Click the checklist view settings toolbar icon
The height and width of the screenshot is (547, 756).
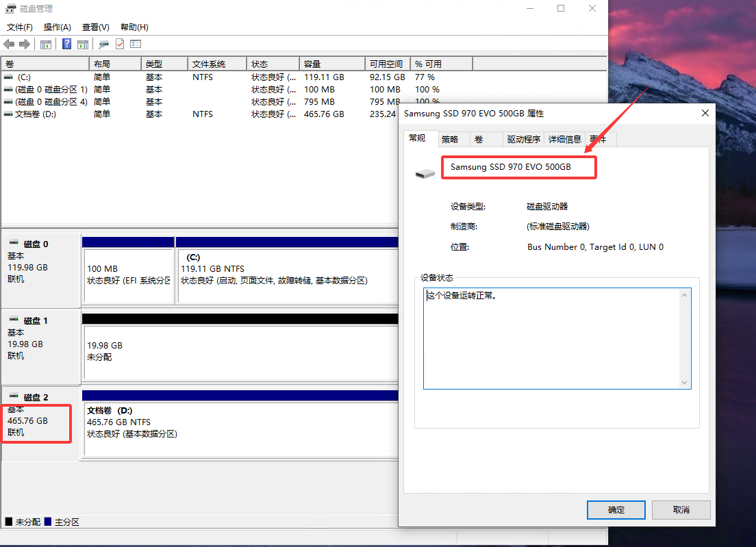pyautogui.click(x=136, y=44)
